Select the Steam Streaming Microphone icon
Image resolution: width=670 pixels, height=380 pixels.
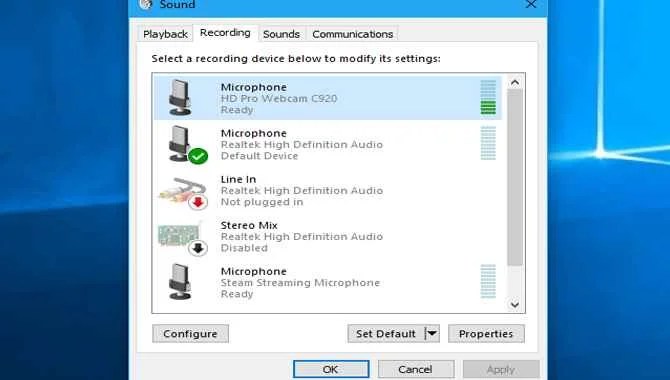(180, 282)
